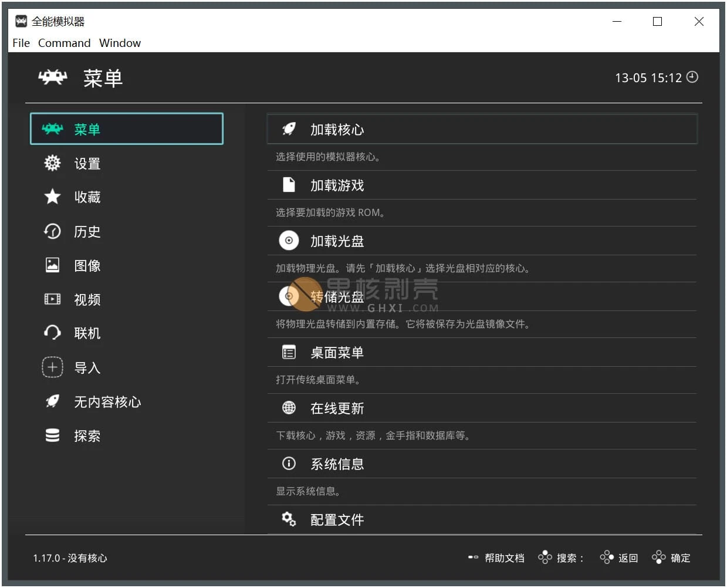Open the 配置文件 entry label
Screen dimensions: 727x588
click(x=337, y=519)
